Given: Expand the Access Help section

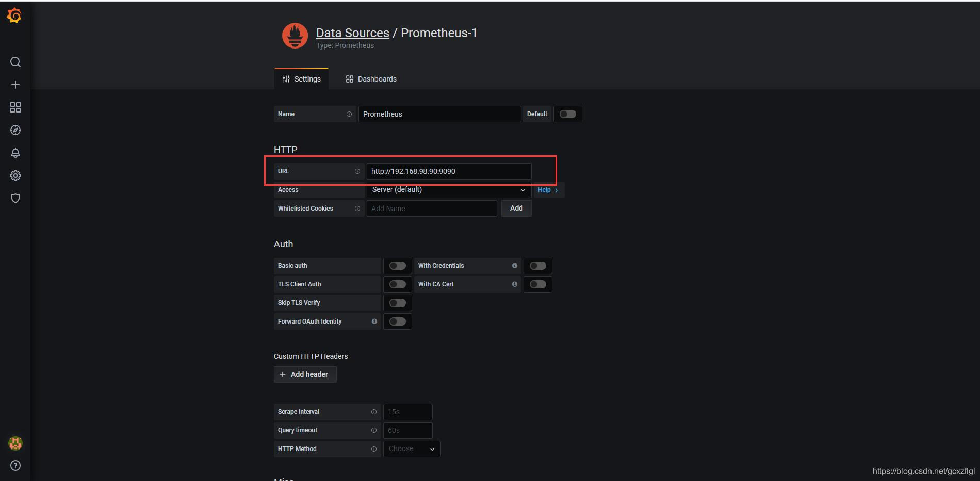Looking at the screenshot, I should pos(548,190).
